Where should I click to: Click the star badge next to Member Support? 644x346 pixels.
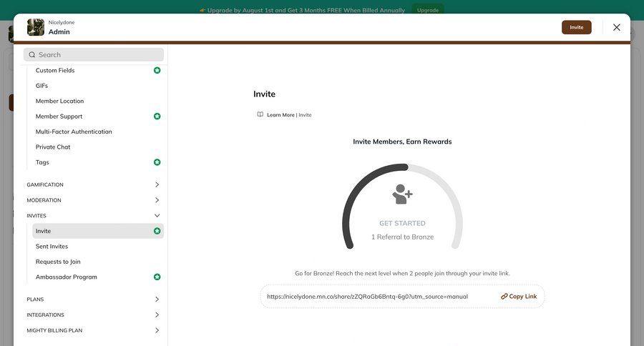(157, 116)
